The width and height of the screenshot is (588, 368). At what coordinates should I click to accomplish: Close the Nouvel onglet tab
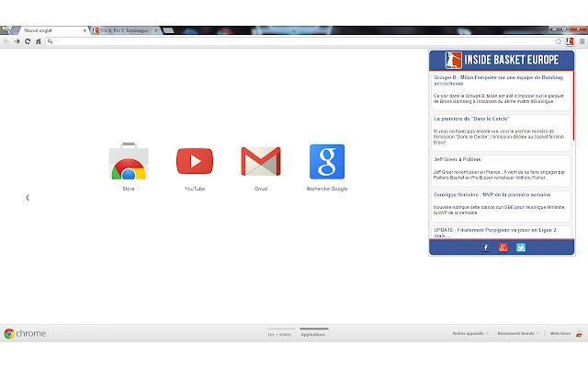(x=85, y=30)
